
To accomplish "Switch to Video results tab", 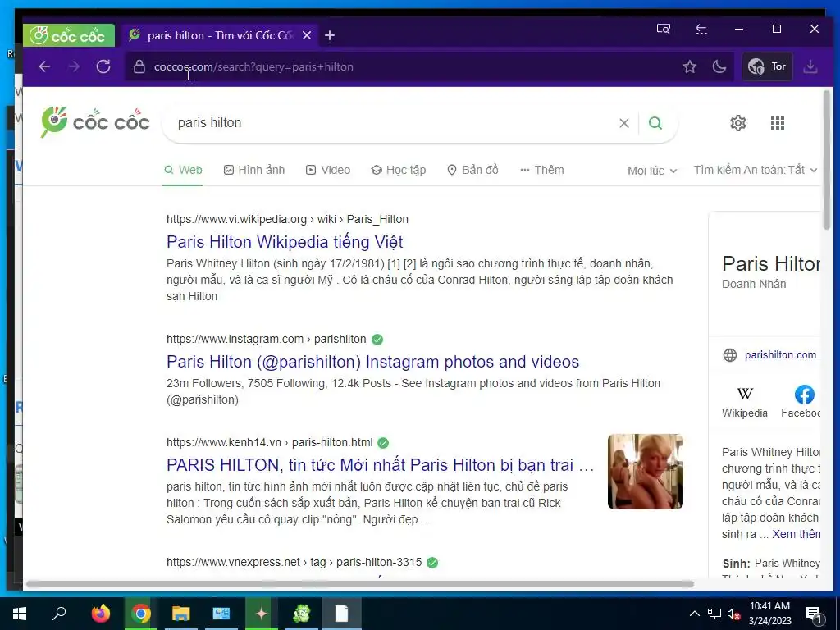I will point(328,170).
